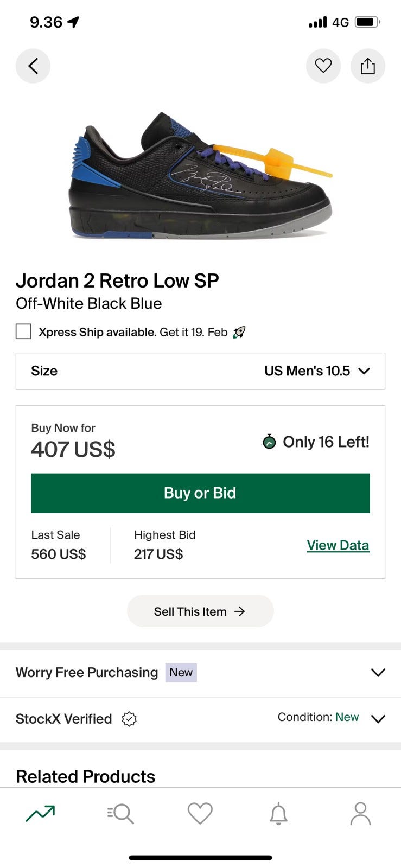The image size is (401, 868).
Task: Tap the StockX Verified badge icon
Action: tap(129, 719)
